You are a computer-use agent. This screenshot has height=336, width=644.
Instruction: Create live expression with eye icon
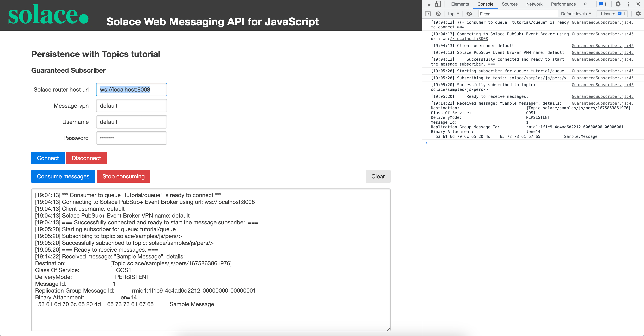469,14
